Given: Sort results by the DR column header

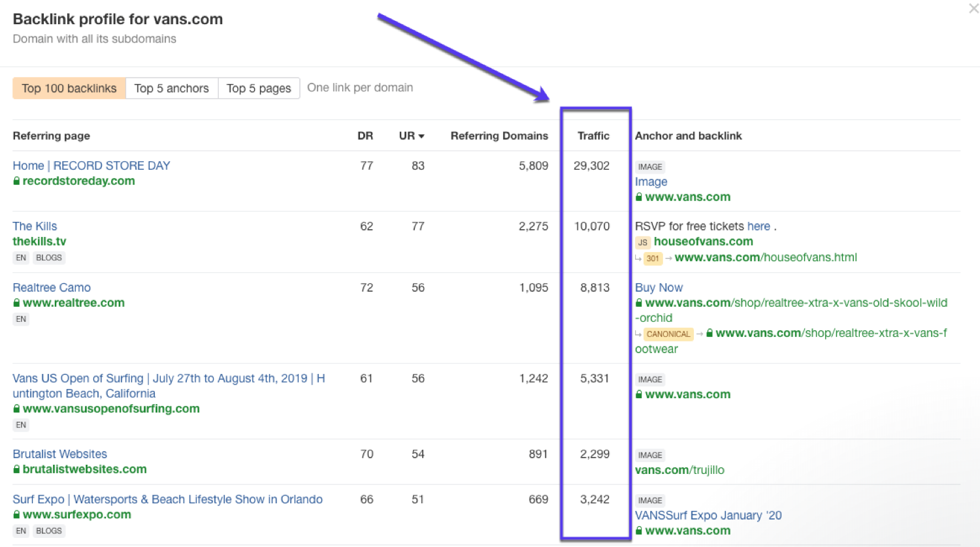Looking at the screenshot, I should pyautogui.click(x=365, y=136).
